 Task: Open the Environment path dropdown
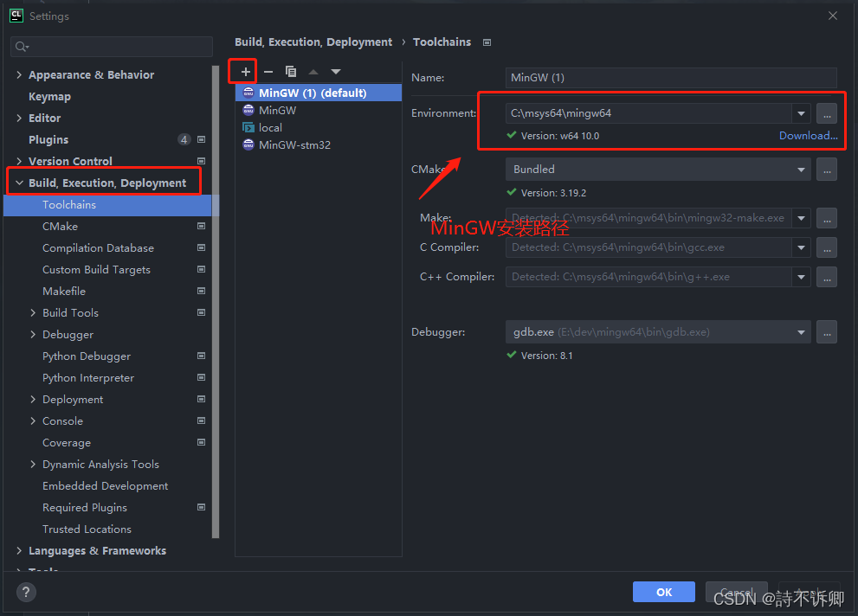(x=801, y=113)
